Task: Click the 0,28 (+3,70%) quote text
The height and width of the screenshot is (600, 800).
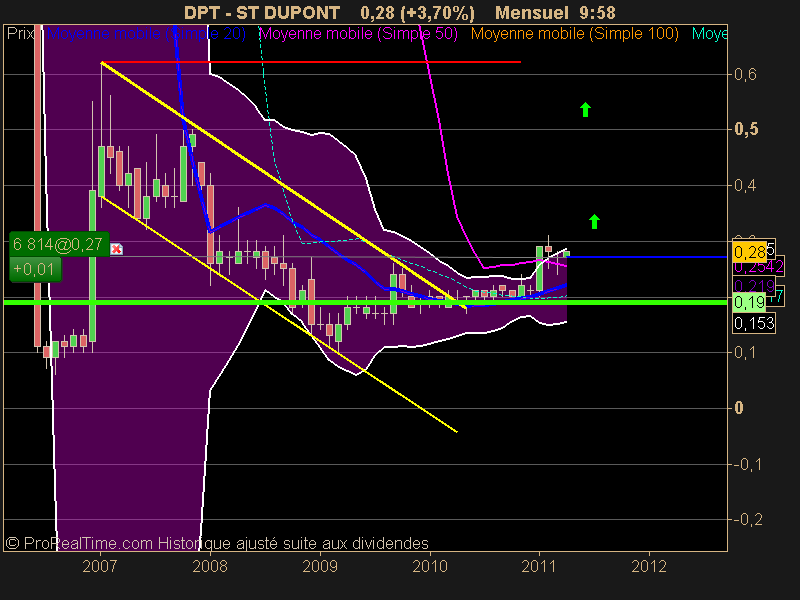Action: [417, 12]
